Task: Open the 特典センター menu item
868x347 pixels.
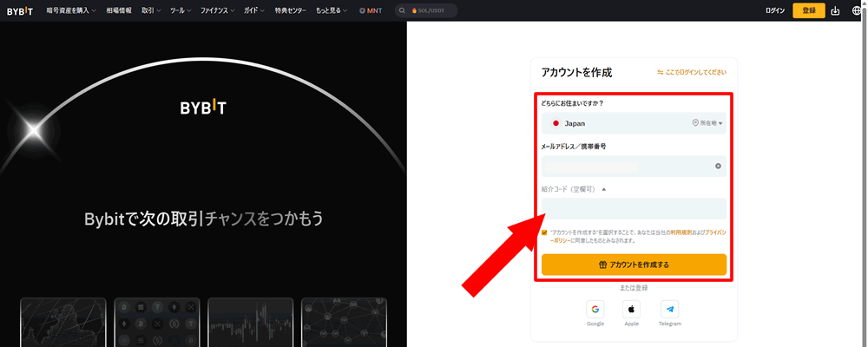Action: pos(290,10)
